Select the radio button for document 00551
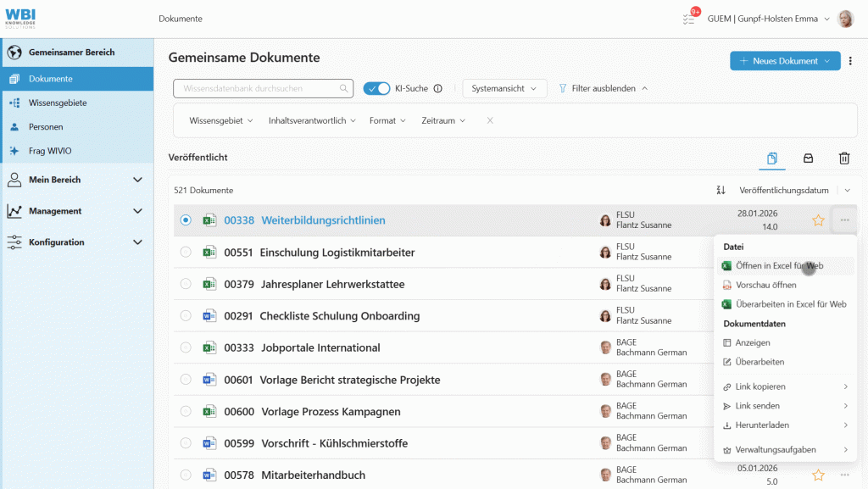868x489 pixels. point(186,252)
